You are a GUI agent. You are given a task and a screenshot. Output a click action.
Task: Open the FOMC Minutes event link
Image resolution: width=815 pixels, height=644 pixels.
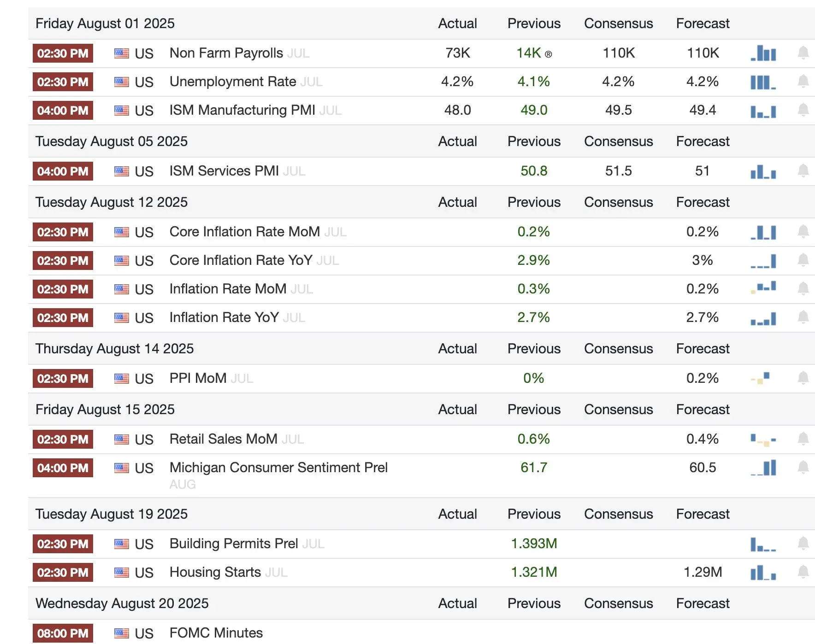[x=216, y=633]
